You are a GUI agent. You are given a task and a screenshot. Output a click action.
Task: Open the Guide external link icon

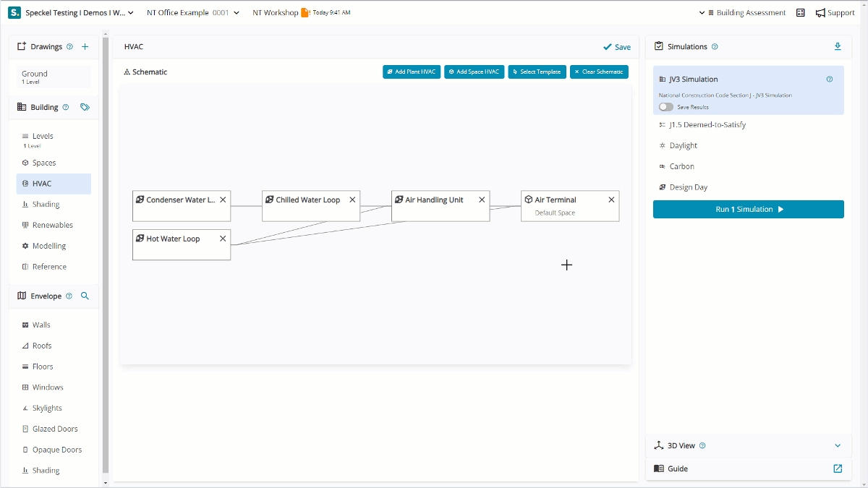coord(838,468)
